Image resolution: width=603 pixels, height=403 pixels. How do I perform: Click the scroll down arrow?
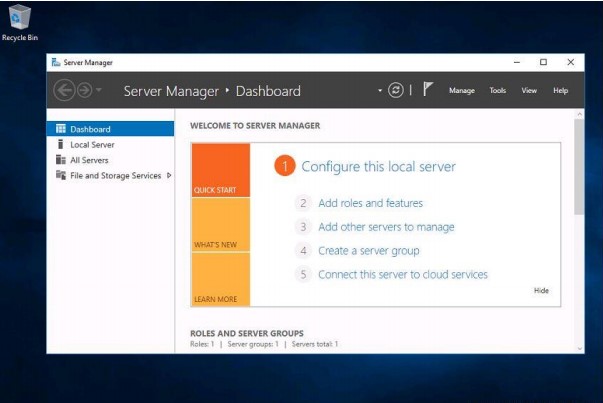(x=580, y=349)
